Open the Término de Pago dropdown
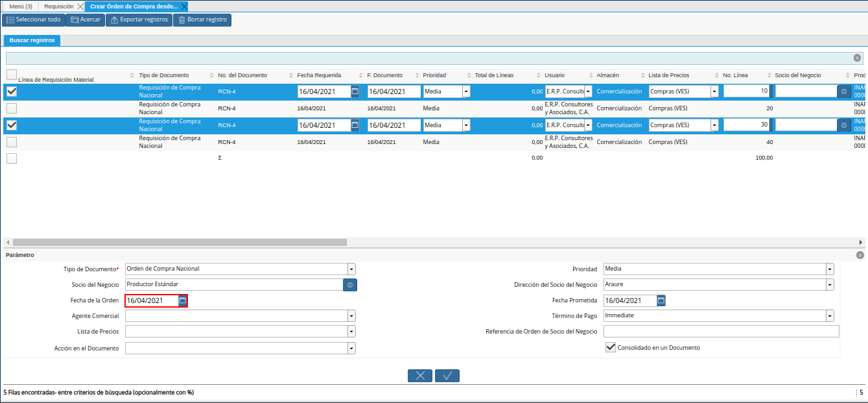 point(830,315)
